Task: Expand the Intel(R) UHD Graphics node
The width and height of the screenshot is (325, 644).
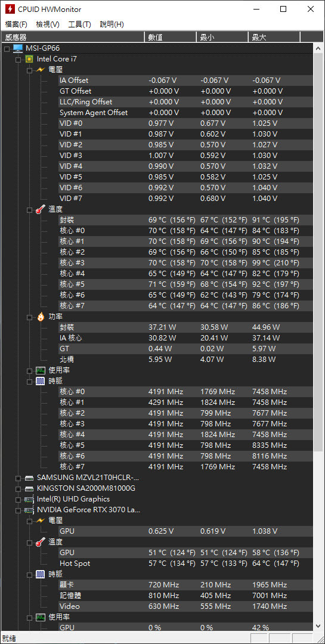Action: [x=18, y=499]
